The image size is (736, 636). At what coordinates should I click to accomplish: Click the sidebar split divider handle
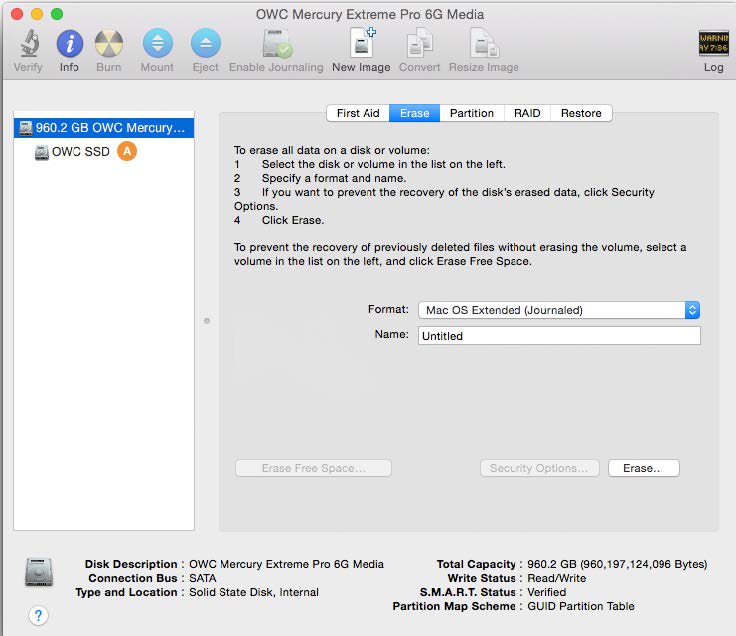[x=207, y=321]
